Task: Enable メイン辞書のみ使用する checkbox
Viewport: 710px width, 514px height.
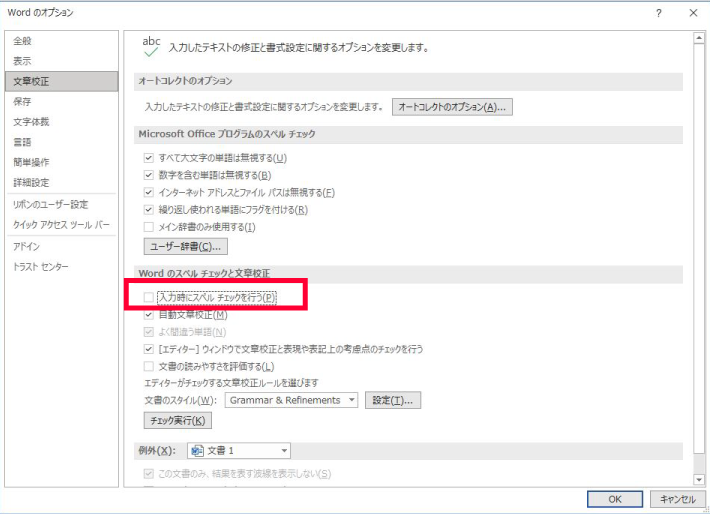Action: tap(149, 227)
